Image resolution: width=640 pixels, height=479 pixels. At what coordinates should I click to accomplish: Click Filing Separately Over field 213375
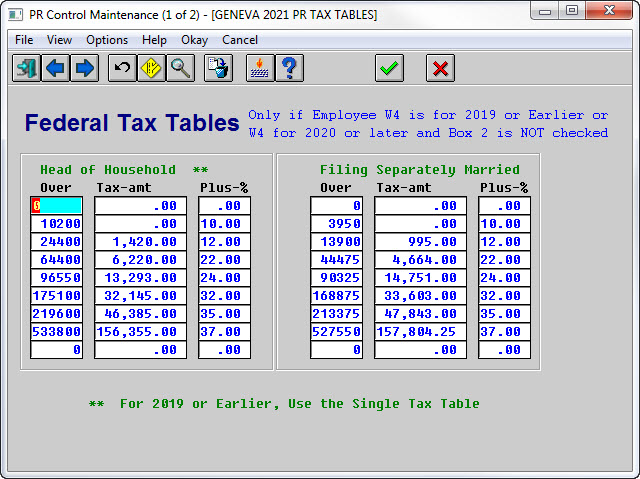(x=336, y=313)
